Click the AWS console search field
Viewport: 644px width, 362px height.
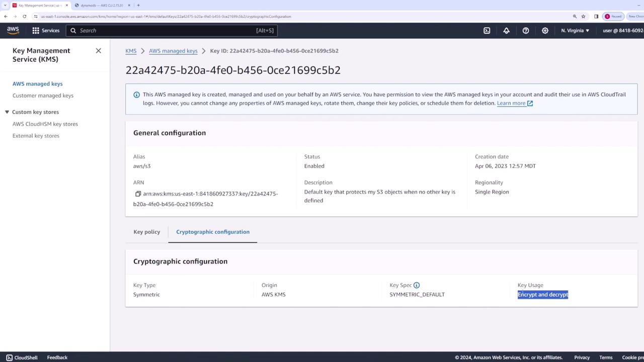(x=171, y=31)
